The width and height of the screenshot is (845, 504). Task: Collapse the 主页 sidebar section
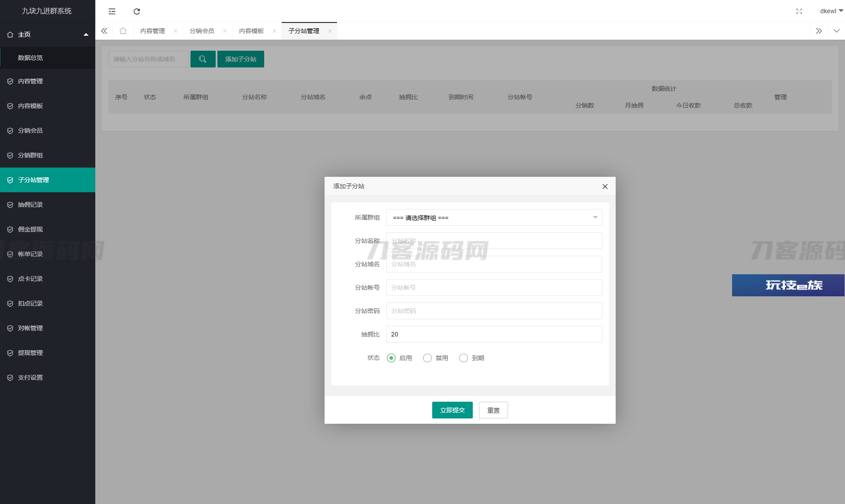48,34
